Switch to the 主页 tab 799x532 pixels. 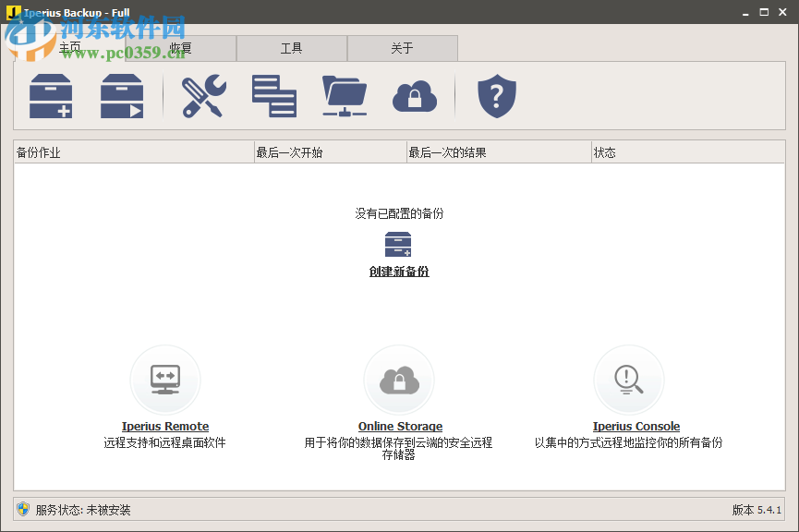click(69, 48)
